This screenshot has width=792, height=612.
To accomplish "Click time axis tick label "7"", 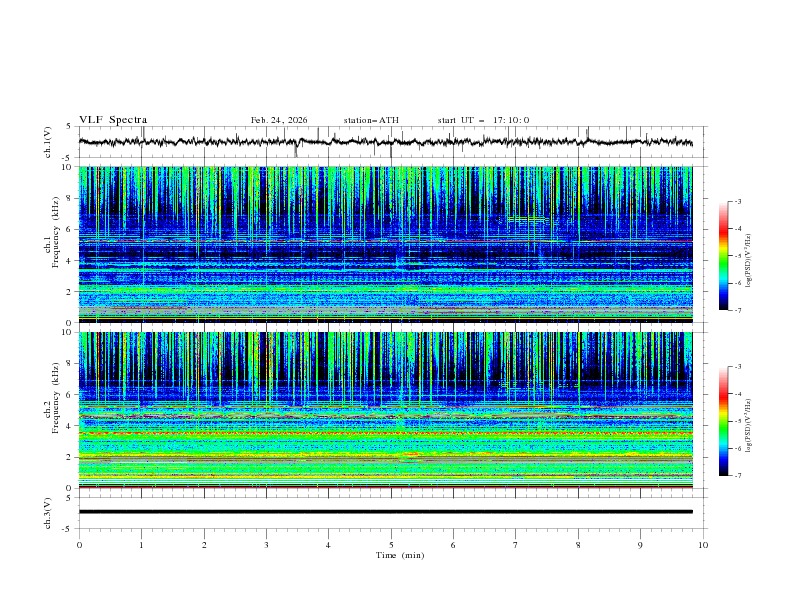I will 516,545.
